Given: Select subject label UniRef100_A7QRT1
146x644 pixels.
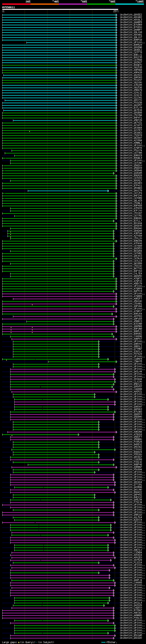Looking at the screenshot, I should click(131, 278).
